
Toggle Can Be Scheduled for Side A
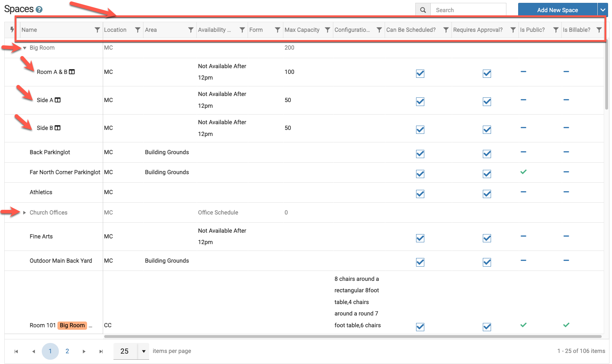coord(420,102)
